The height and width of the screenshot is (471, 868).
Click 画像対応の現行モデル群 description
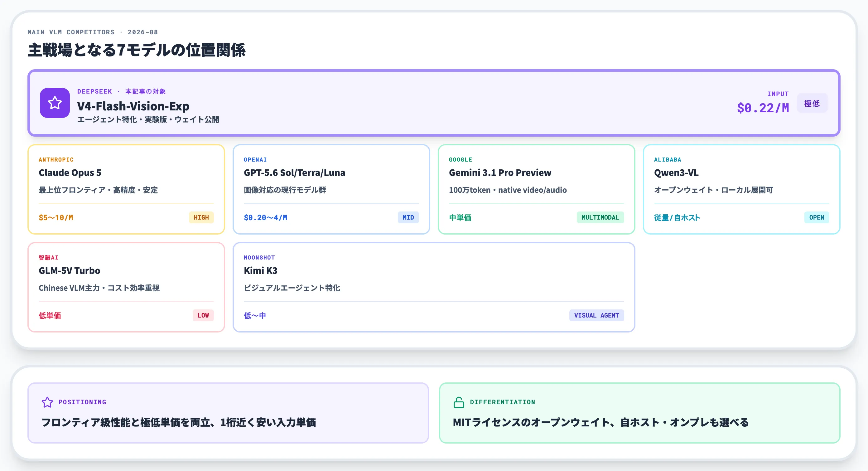click(x=285, y=190)
